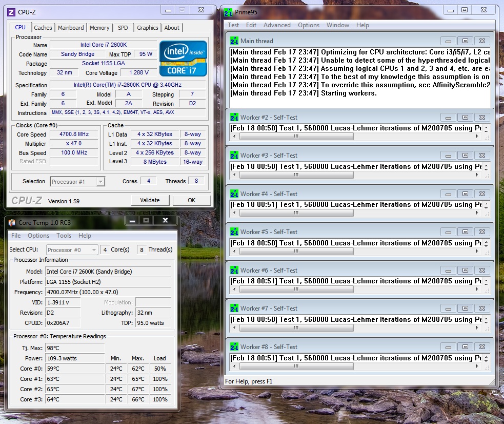
Task: Maximize the Worker #6 Self-Test window
Action: [465, 271]
